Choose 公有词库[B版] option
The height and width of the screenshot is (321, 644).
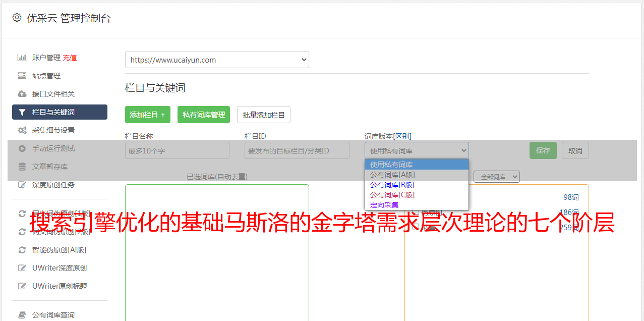pyautogui.click(x=417, y=185)
